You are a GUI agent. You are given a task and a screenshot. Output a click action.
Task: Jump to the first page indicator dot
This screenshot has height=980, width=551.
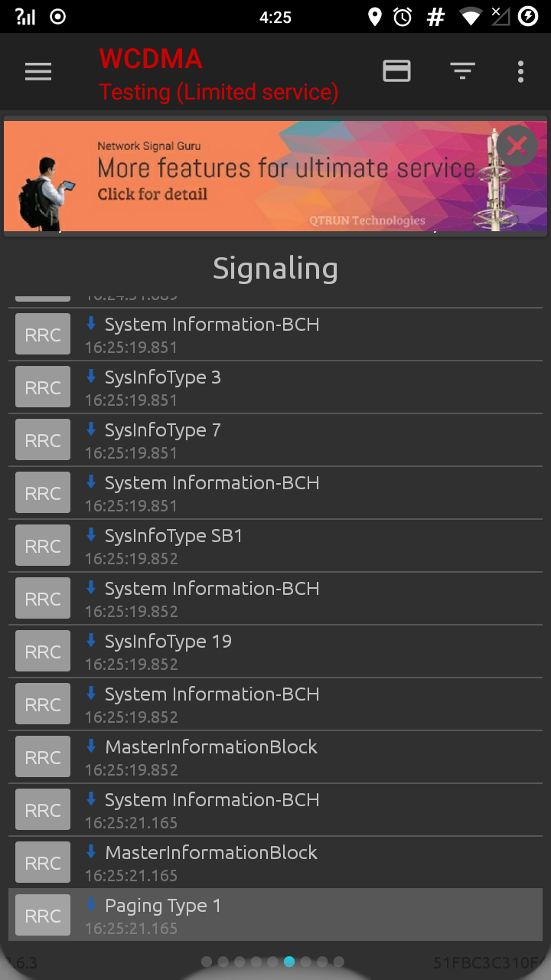coord(207,962)
